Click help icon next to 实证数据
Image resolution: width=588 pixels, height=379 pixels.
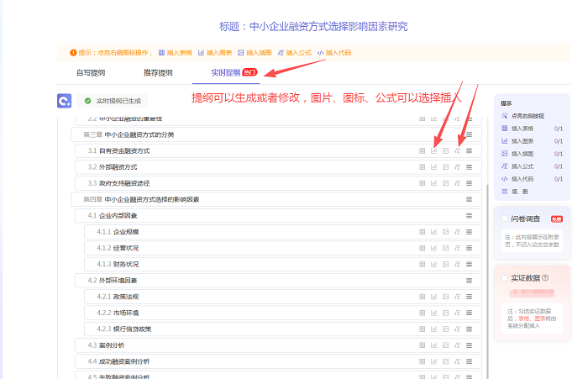[x=545, y=277]
